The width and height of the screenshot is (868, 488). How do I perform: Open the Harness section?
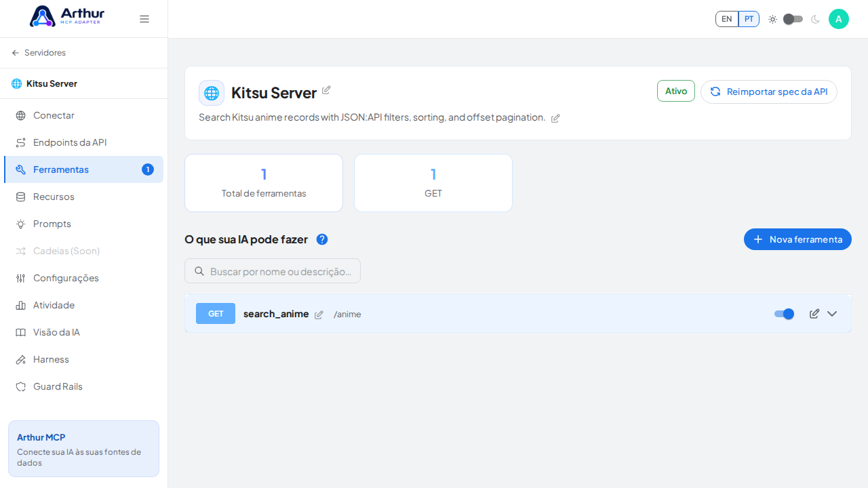83,359
